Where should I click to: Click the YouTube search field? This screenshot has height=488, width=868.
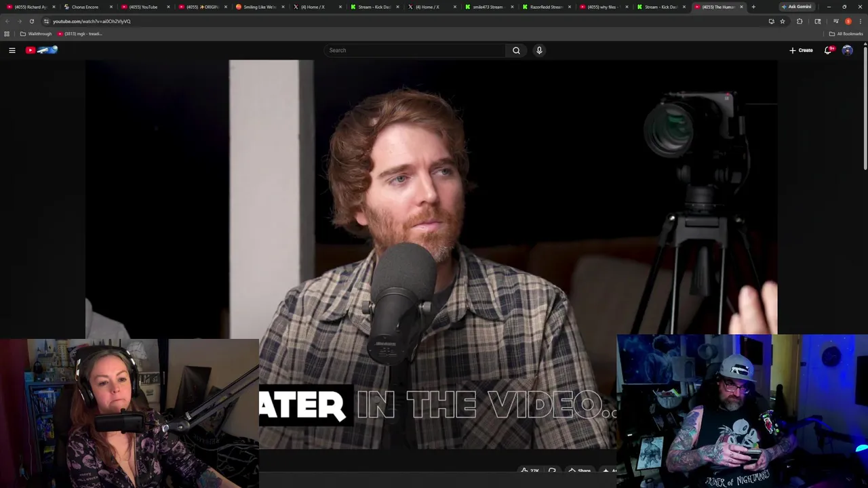pos(415,50)
